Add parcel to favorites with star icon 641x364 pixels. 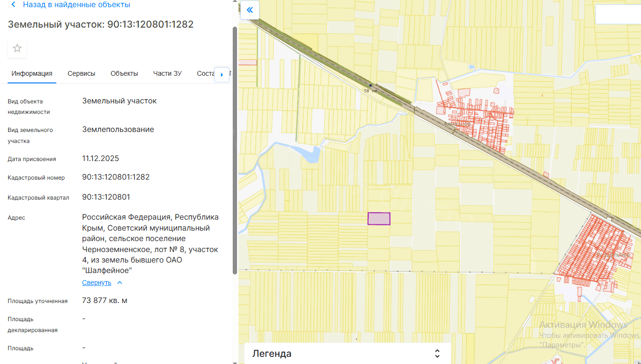pos(17,48)
